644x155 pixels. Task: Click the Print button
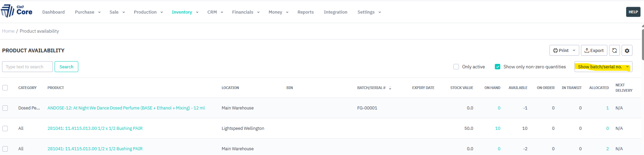(x=564, y=51)
